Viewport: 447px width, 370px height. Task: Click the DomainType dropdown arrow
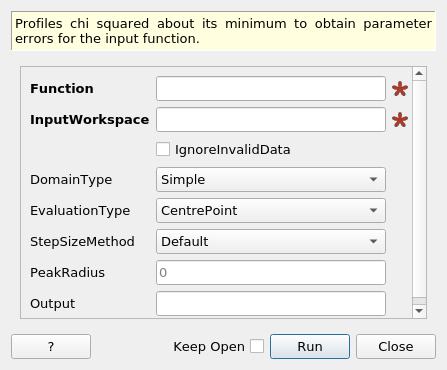tap(373, 180)
